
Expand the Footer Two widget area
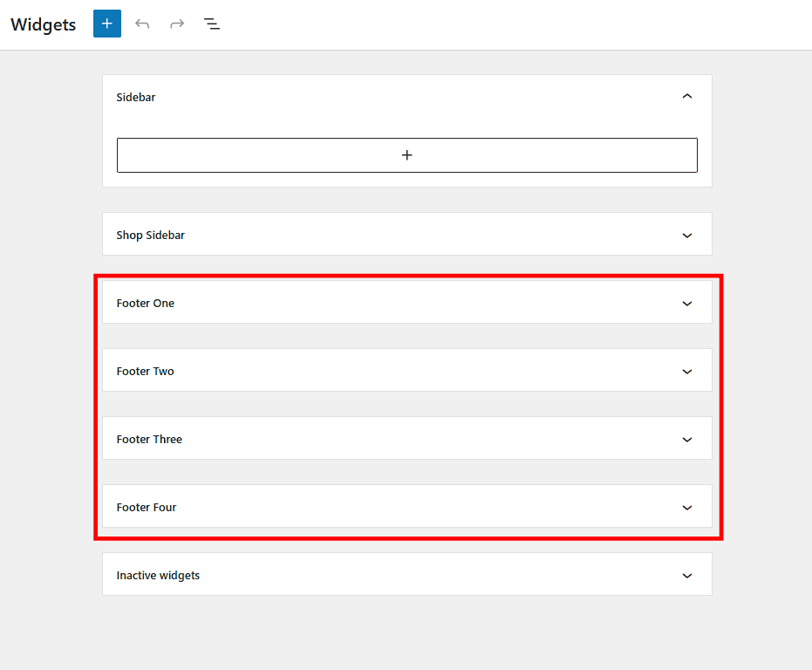coord(687,370)
